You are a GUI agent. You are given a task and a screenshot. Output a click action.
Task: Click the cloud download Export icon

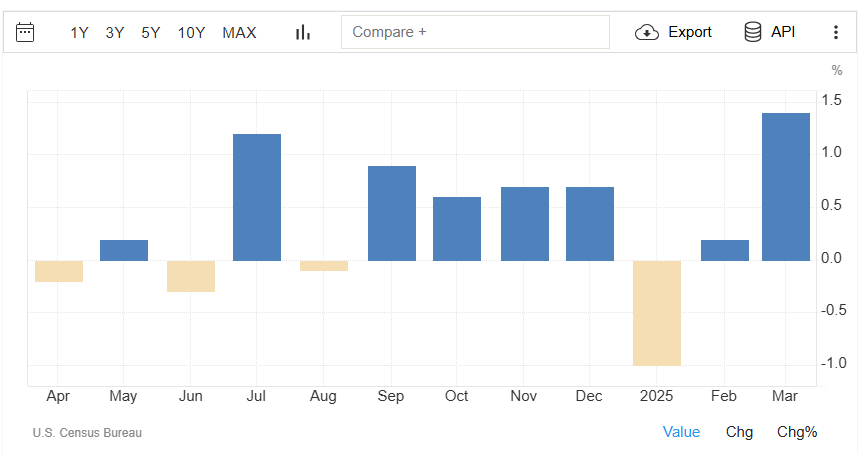(647, 32)
